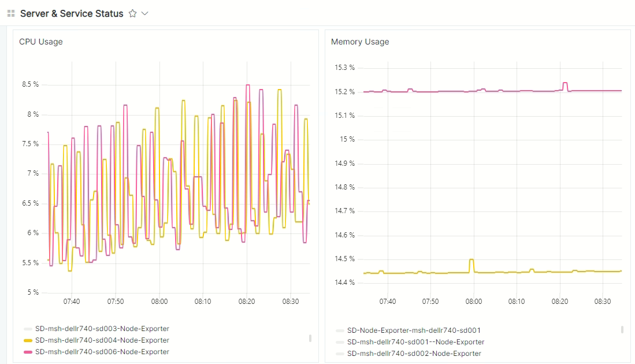The height and width of the screenshot is (364, 635).
Task: Open the Memory Usage panel title menu
Action: [360, 42]
